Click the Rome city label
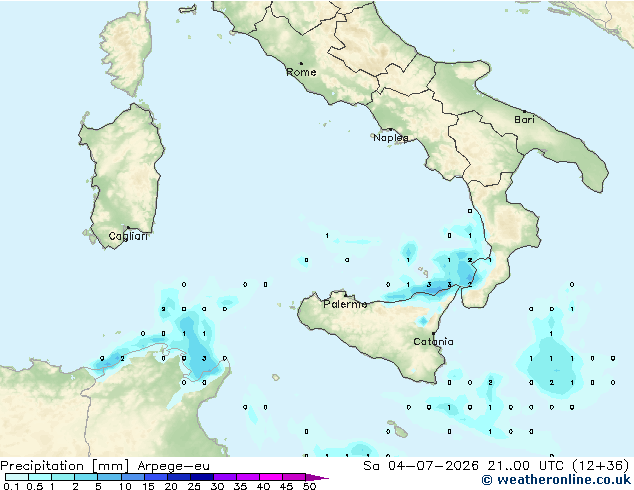634x490 pixels. point(301,72)
